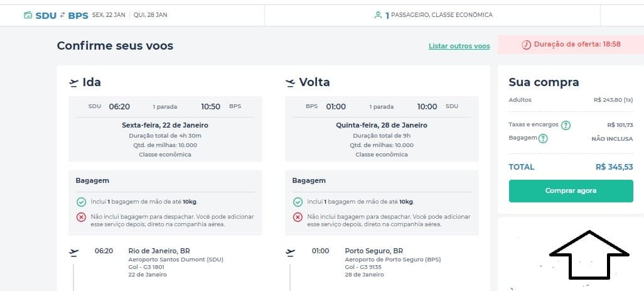Open the Bagagem question mark icon
This screenshot has width=644, height=291.
tap(543, 139)
